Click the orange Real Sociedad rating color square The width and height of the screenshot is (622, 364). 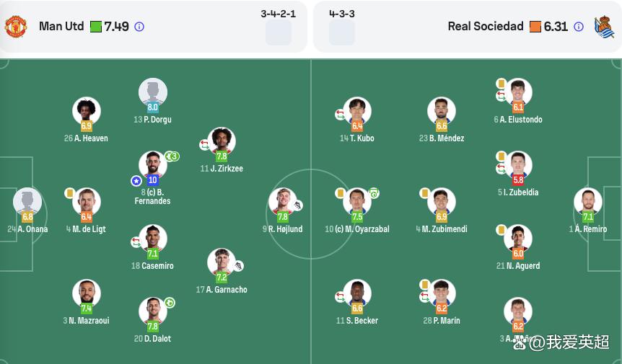[x=535, y=27]
